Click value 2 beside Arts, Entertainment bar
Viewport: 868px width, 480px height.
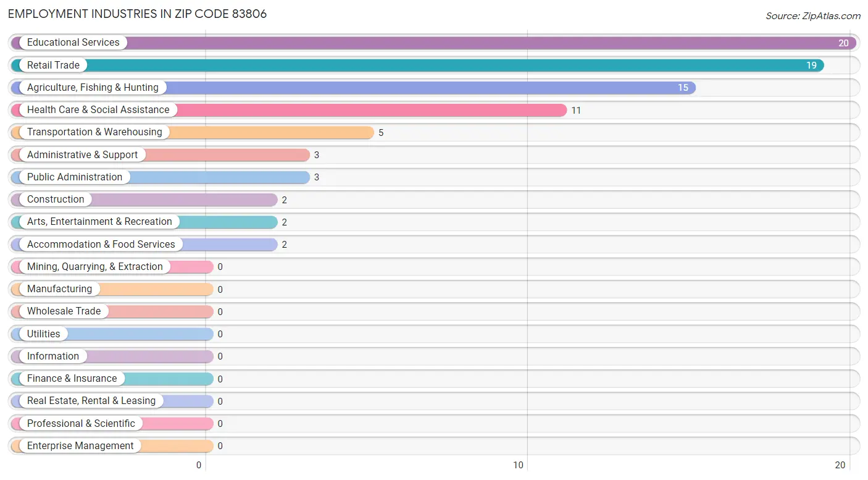tap(285, 222)
